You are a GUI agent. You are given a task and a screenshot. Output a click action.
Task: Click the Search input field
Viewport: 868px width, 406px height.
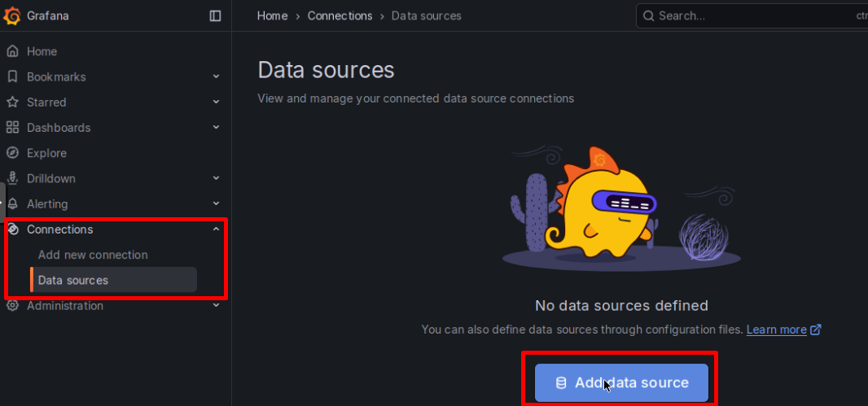coord(749,15)
